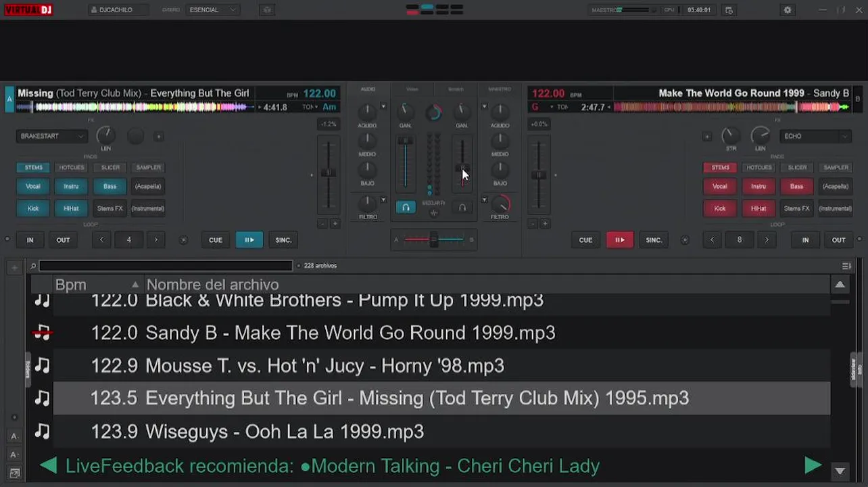Double the deck B loop length
This screenshot has height=487, width=868.
coord(767,239)
